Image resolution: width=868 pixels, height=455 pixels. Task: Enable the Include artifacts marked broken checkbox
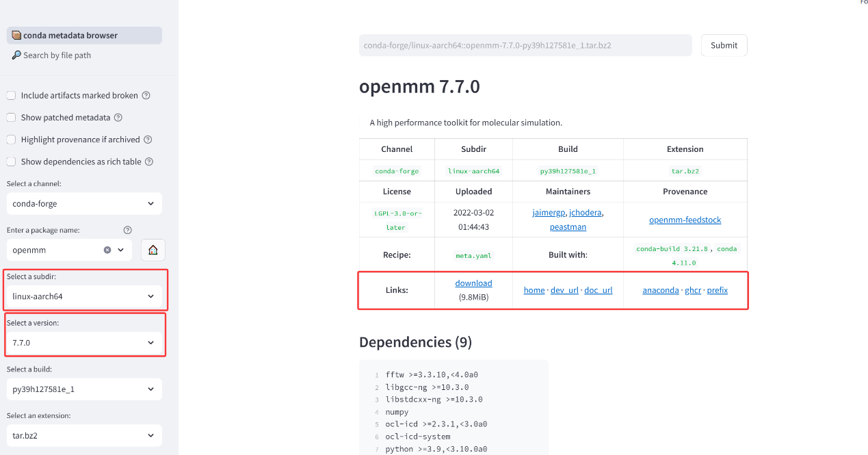click(11, 95)
